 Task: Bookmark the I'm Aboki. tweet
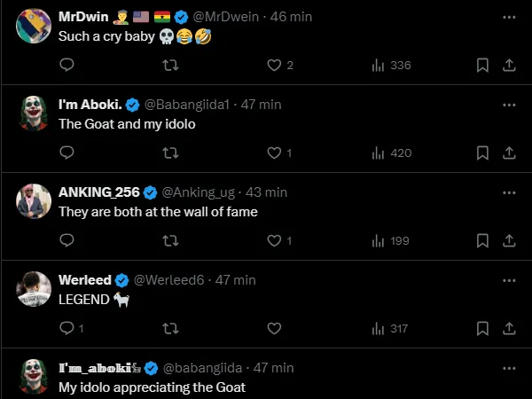[x=482, y=153]
